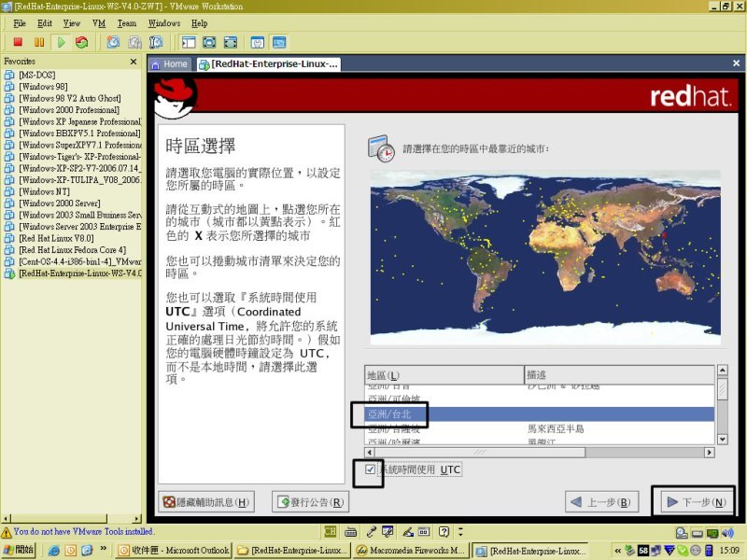
Task: Click the Revert to Snapshot toolbar icon
Action: [x=134, y=42]
